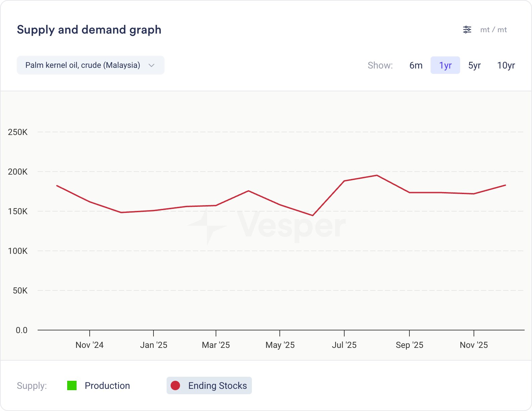
Task: Click the Nov '24 x-axis label
Action: click(x=89, y=345)
